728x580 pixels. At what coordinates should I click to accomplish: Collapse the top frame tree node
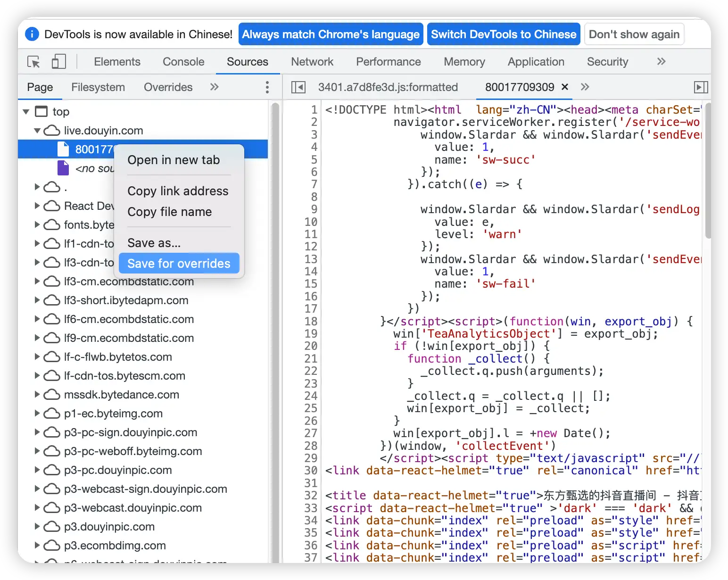[26, 112]
